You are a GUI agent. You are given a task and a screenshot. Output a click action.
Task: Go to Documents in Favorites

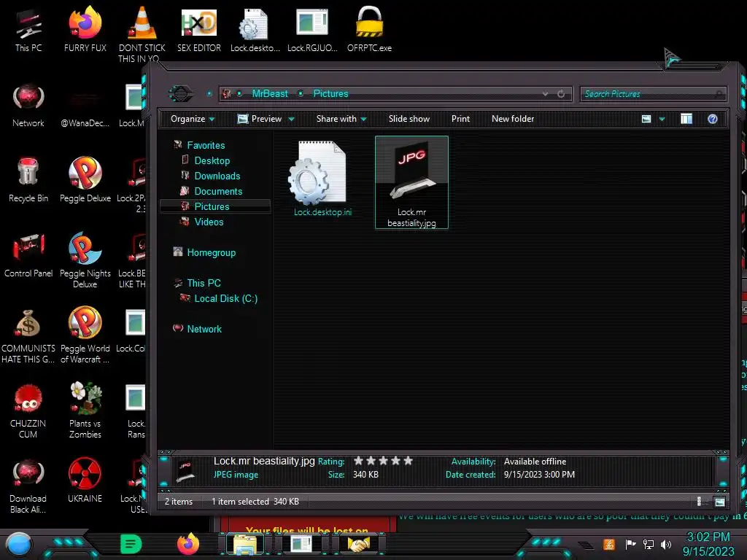coord(218,191)
